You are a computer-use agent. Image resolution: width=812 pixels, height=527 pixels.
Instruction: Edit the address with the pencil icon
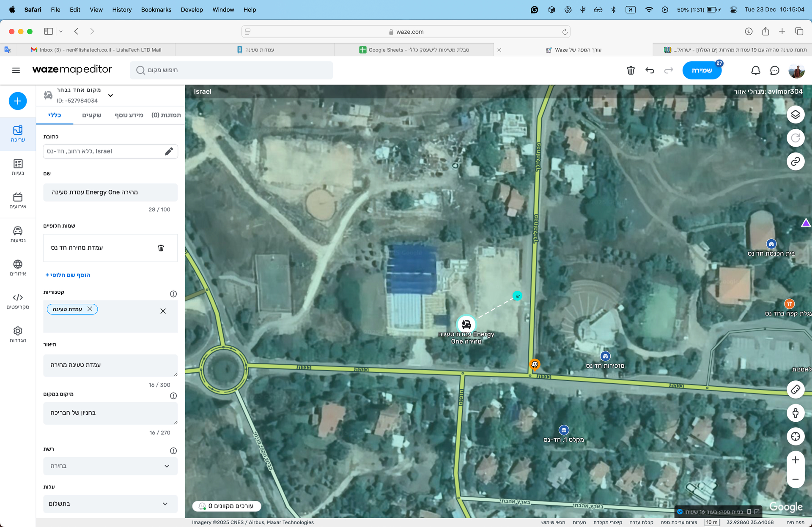[x=169, y=151]
